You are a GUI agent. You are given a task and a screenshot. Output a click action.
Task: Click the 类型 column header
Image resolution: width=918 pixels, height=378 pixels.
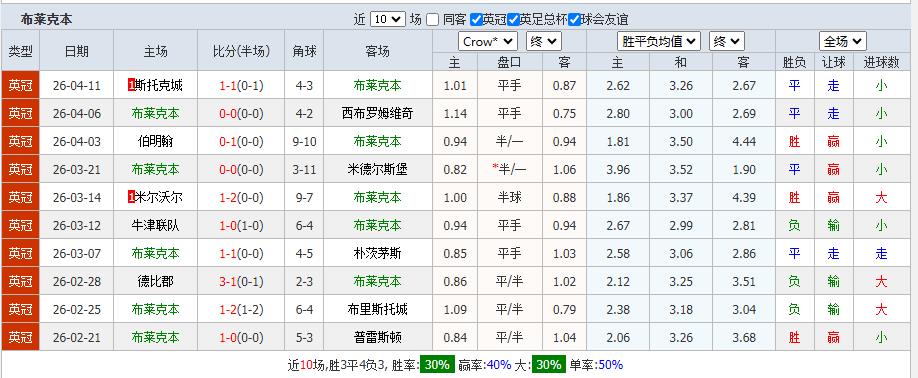coord(20,51)
